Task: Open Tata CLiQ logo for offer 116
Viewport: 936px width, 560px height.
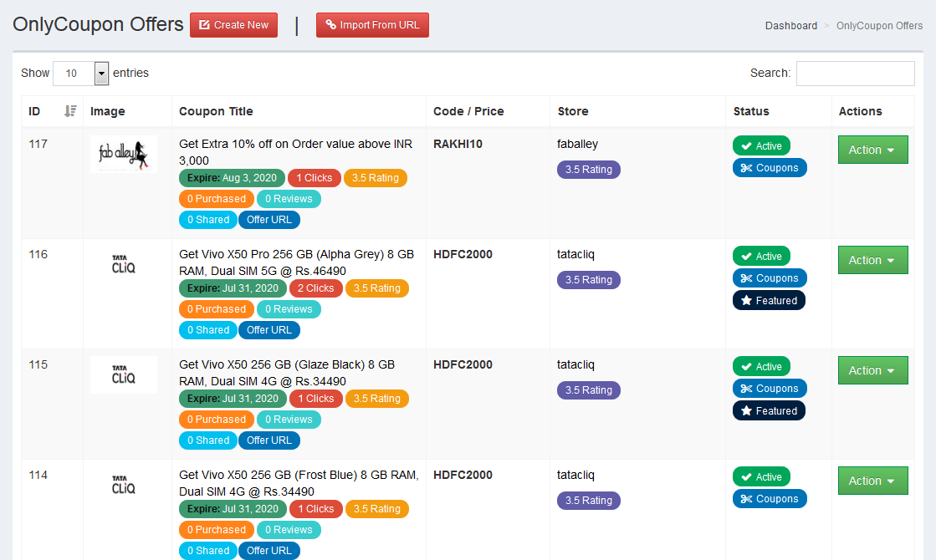Action: (x=124, y=264)
